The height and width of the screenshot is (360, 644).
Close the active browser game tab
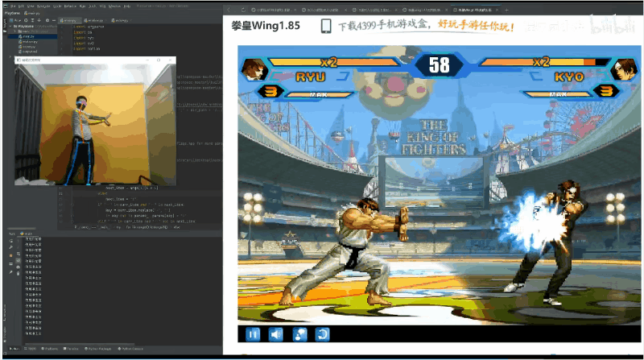click(x=497, y=10)
